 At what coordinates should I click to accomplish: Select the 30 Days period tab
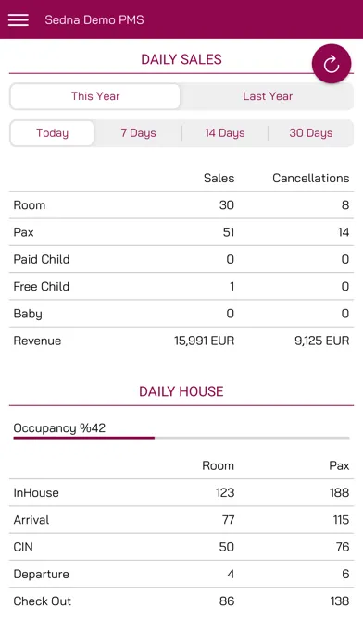(311, 133)
